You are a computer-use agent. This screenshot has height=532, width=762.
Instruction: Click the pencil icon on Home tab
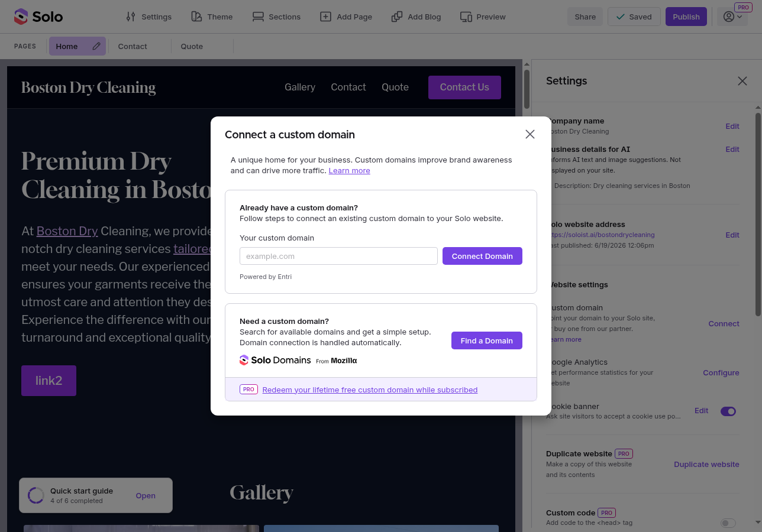tap(96, 46)
